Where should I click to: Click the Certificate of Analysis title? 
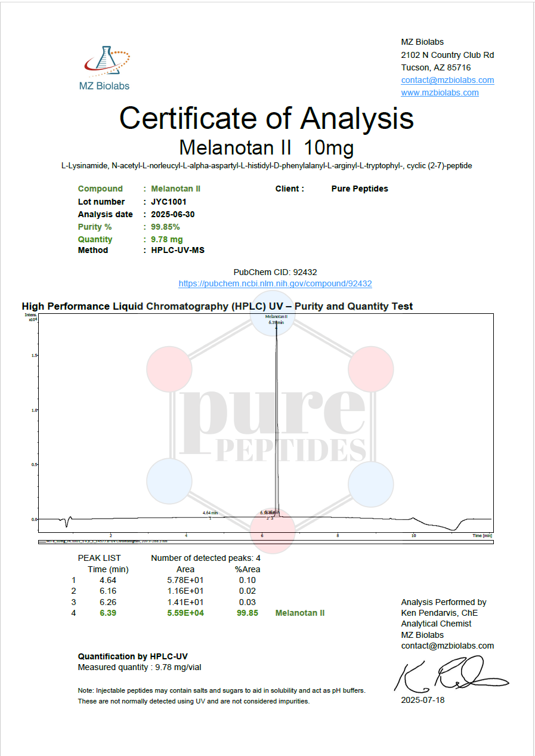267,118
